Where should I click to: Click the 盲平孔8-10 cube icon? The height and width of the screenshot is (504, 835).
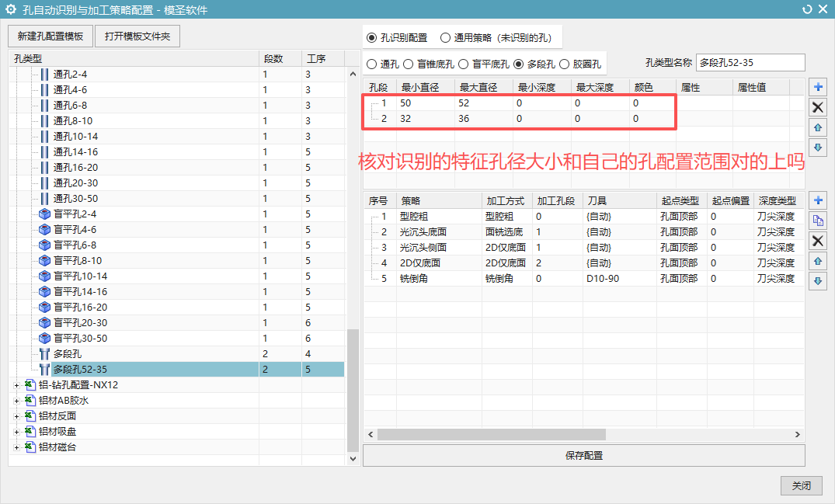click(45, 260)
